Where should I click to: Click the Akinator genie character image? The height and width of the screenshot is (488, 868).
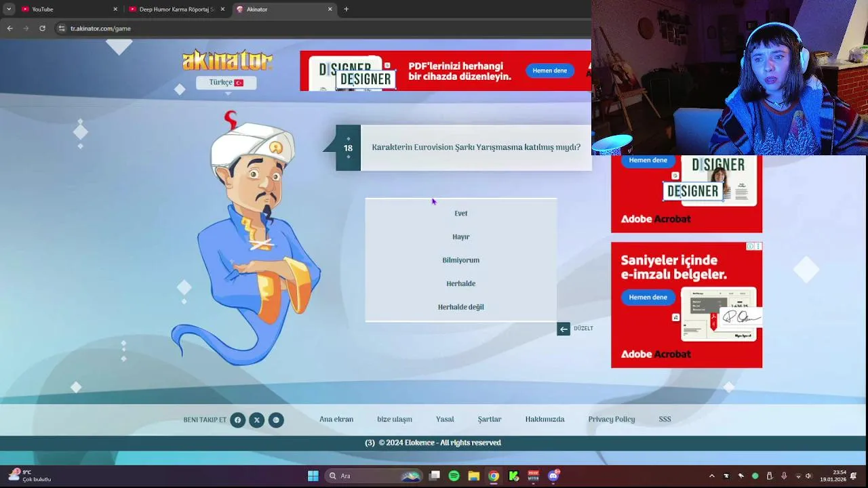click(x=247, y=239)
